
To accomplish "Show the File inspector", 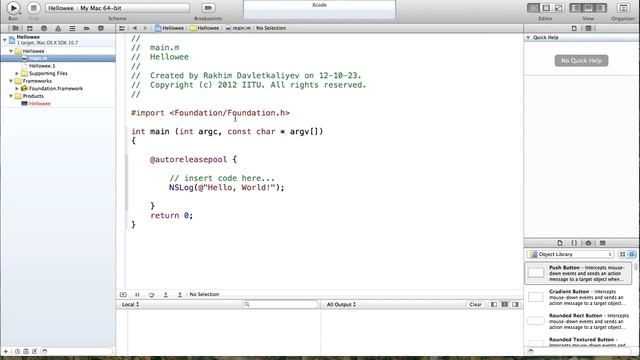I will pyautogui.click(x=574, y=28).
